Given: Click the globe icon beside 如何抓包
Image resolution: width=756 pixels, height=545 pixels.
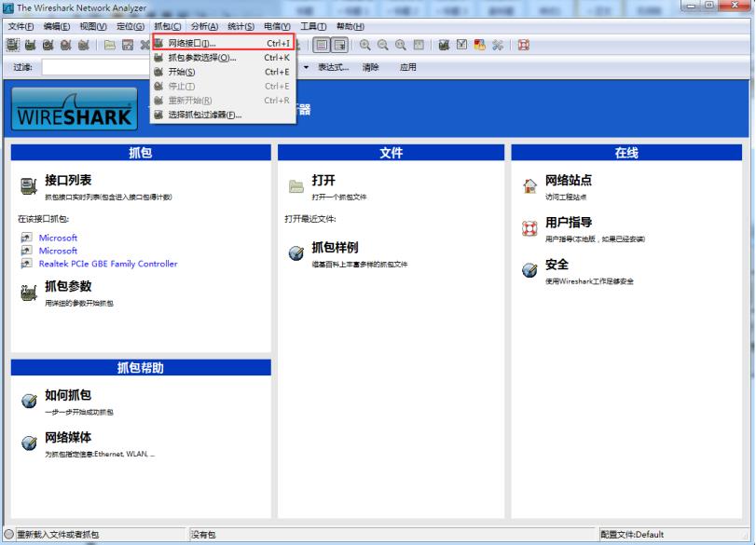Looking at the screenshot, I should click(29, 401).
